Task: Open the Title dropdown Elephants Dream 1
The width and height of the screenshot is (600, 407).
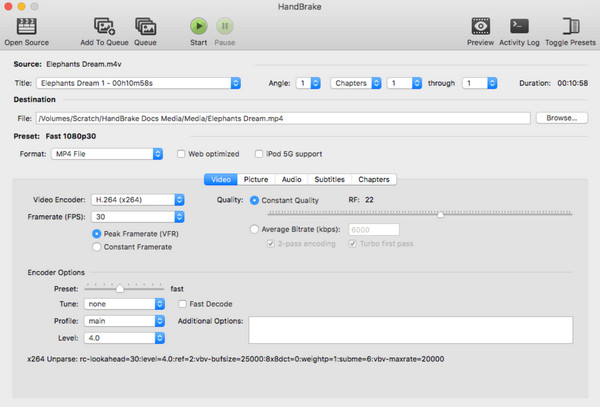Action: (x=139, y=83)
